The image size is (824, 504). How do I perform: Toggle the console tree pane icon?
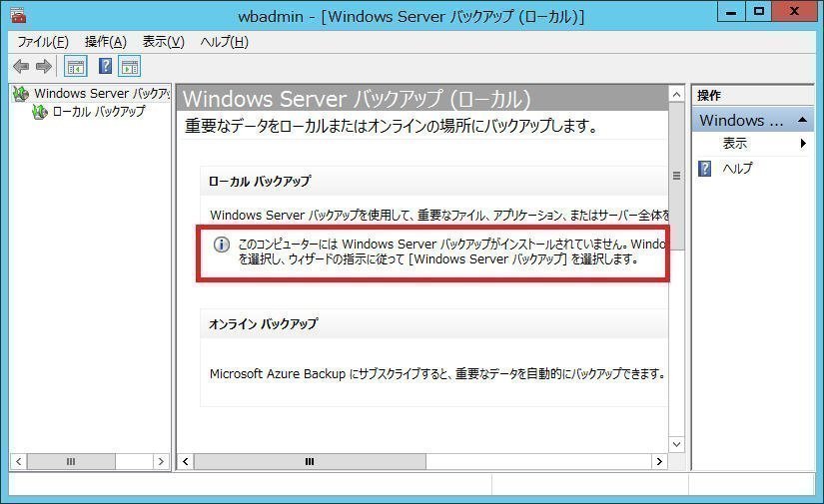coord(75,66)
